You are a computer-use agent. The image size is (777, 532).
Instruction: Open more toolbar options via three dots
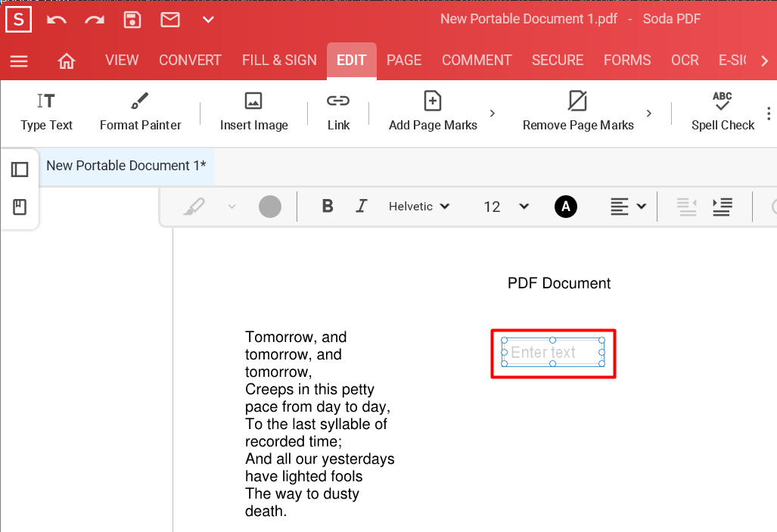pyautogui.click(x=769, y=114)
